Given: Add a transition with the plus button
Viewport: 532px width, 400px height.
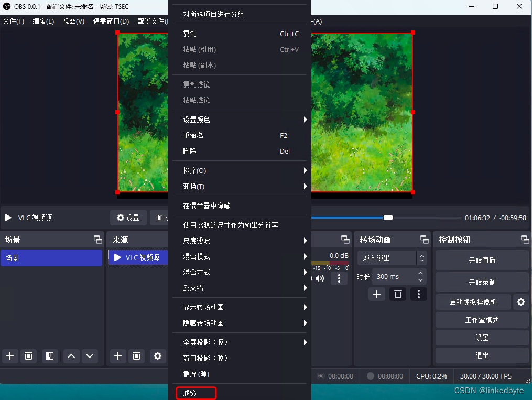Looking at the screenshot, I should point(377,294).
